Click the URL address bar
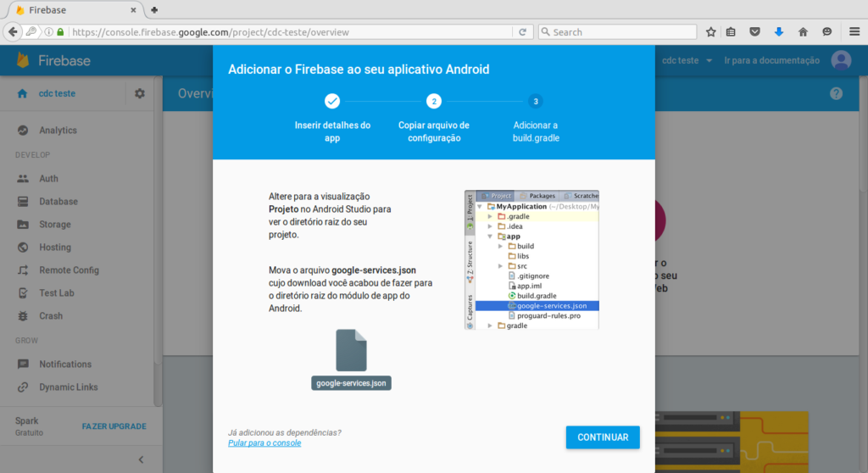Viewport: 868px width, 473px height. (291, 32)
